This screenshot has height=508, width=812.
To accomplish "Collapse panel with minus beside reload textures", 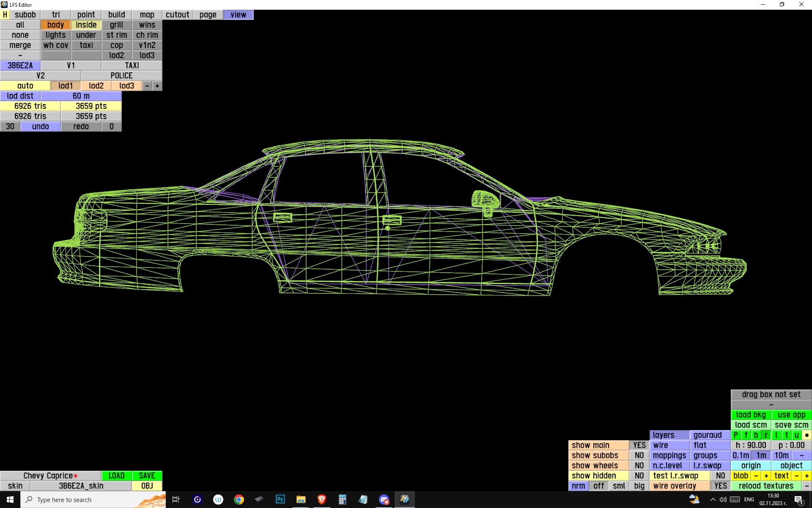I will (x=807, y=486).
